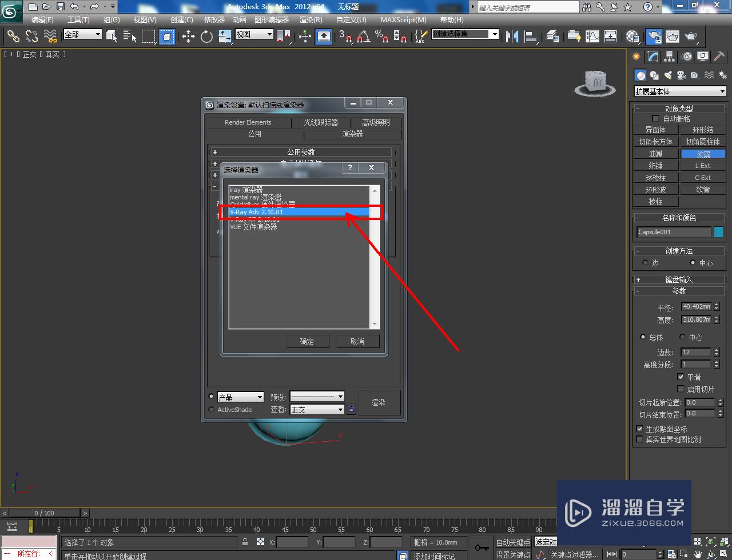This screenshot has height=560, width=732.
Task: Click the Mirror tool icon
Action: [x=512, y=37]
